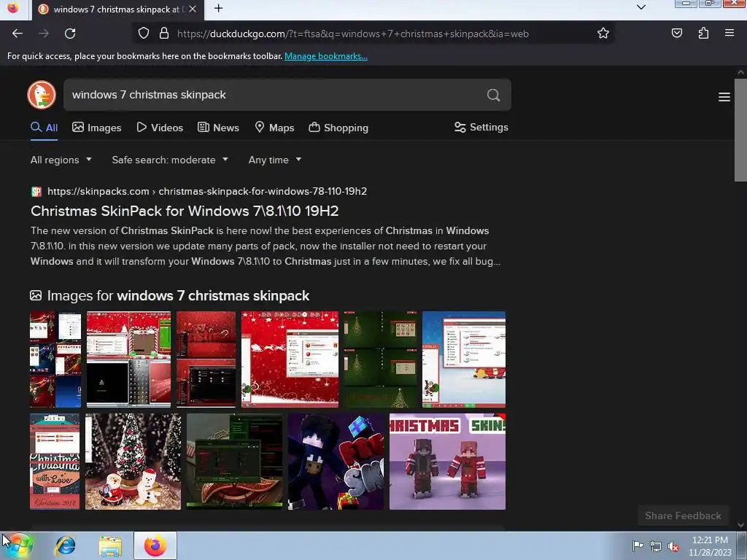Select the All search tab
Screen dimensions: 747x560
click(44, 128)
